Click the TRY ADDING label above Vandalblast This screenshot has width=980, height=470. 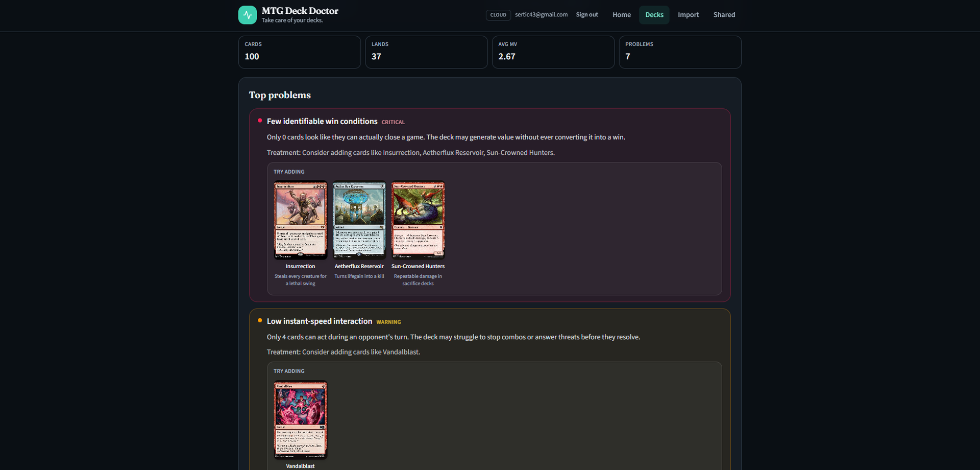289,371
